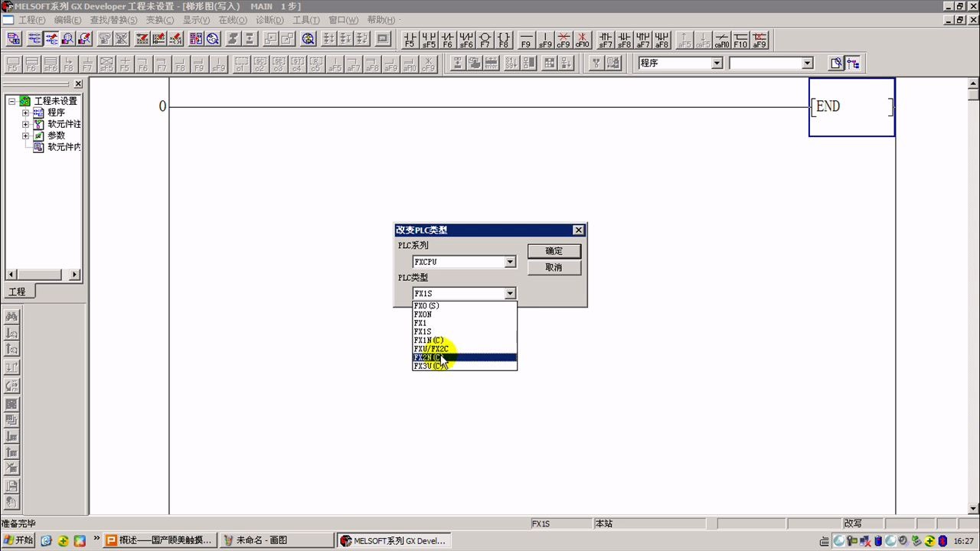Expand the 参数 tree node
The width and height of the screenshot is (980, 551).
pyautogui.click(x=25, y=135)
